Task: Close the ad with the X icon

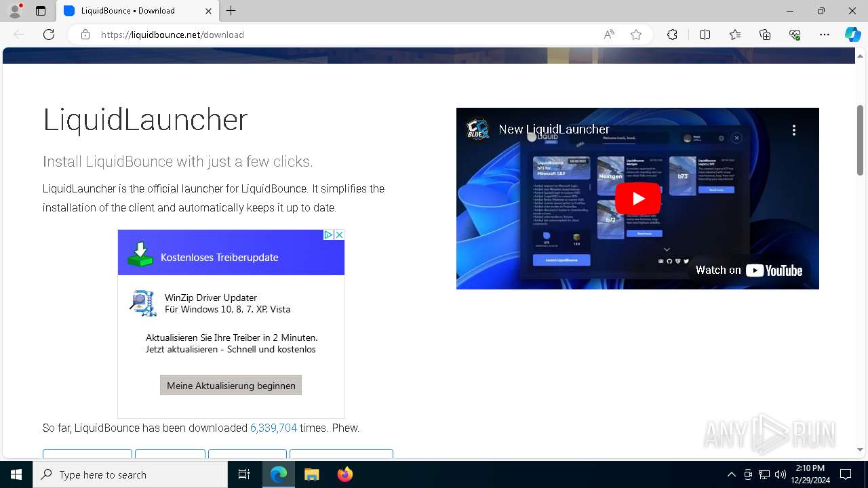Action: coord(340,235)
